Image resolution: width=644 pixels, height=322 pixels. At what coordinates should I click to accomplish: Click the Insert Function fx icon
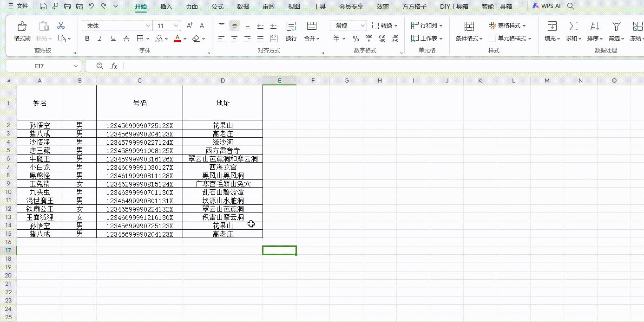pyautogui.click(x=114, y=66)
